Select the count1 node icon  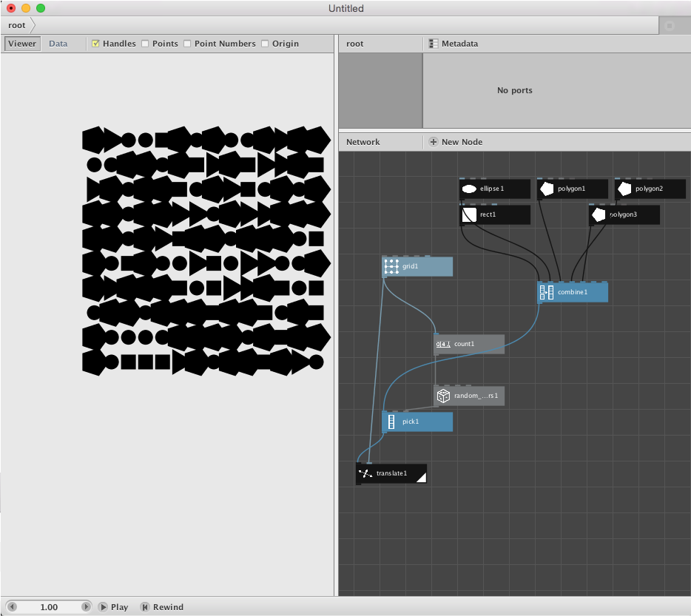point(443,344)
